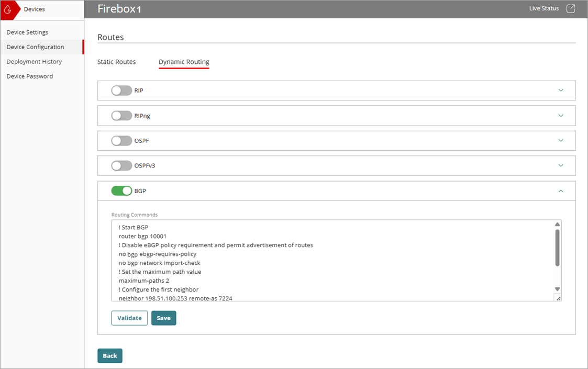
Task: Validate the BGP routing commands
Action: click(129, 318)
